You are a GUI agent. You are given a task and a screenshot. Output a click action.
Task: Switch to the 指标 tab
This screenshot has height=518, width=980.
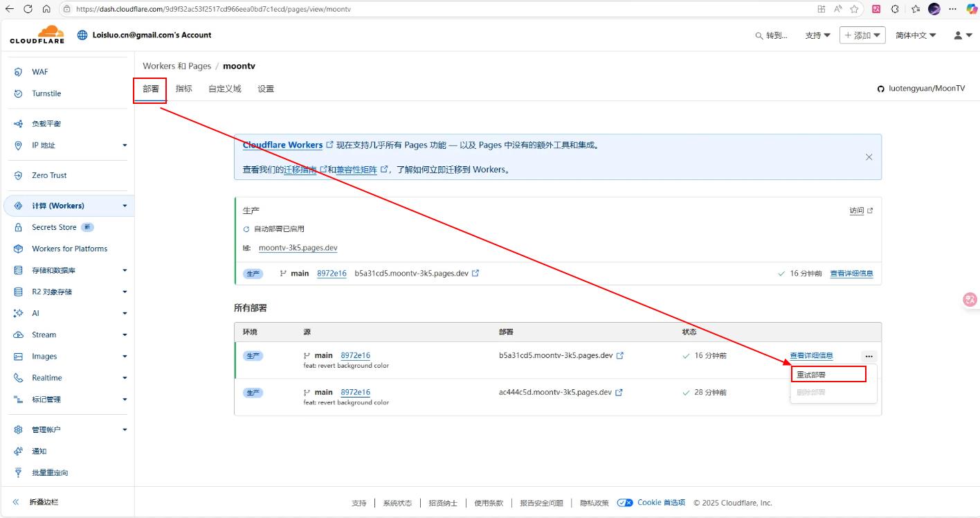184,89
